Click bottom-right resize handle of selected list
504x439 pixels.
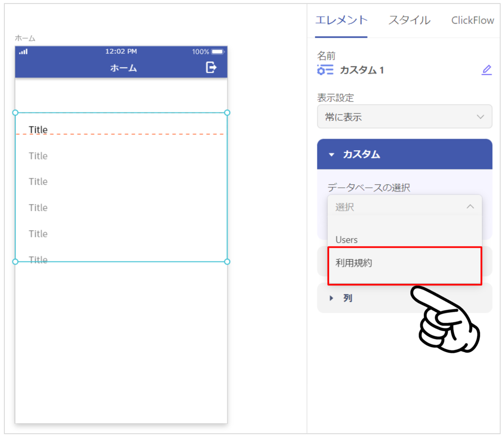pos(227,262)
